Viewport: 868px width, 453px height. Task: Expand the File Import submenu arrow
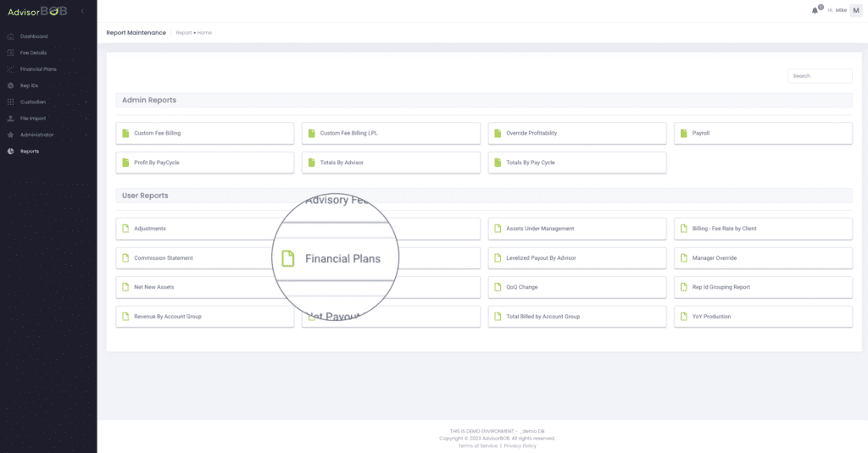click(x=86, y=119)
